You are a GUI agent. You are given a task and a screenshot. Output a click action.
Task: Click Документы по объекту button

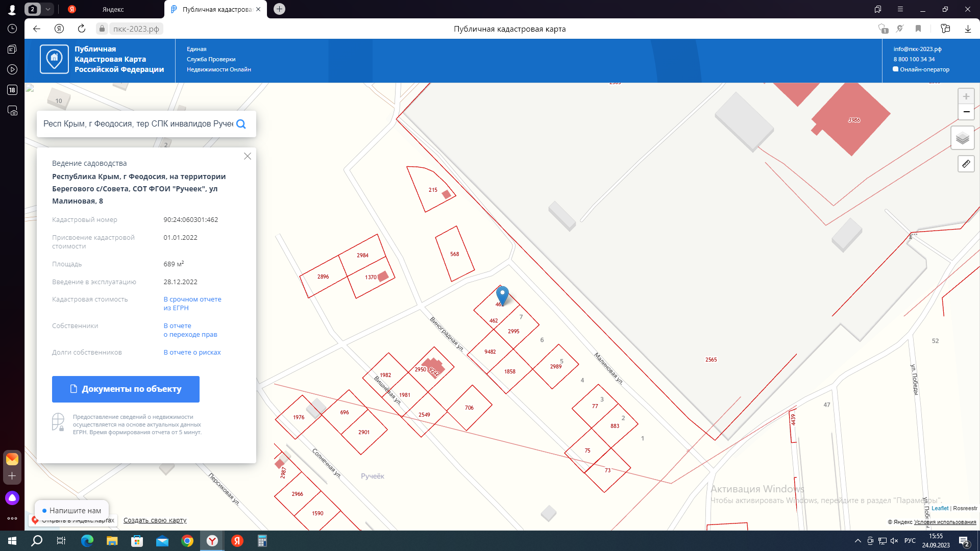(x=126, y=389)
